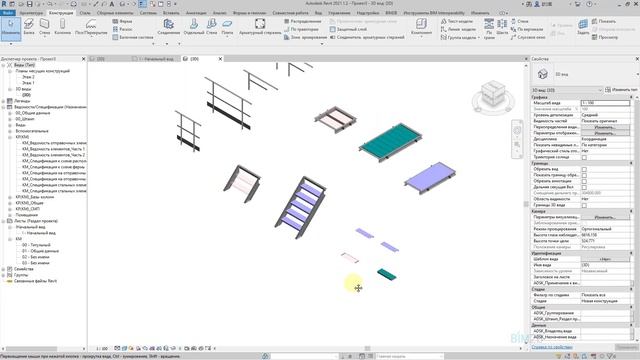640x360 pixels.
Task: Click the Слуховое окно dormer tool
Action: 527,37
